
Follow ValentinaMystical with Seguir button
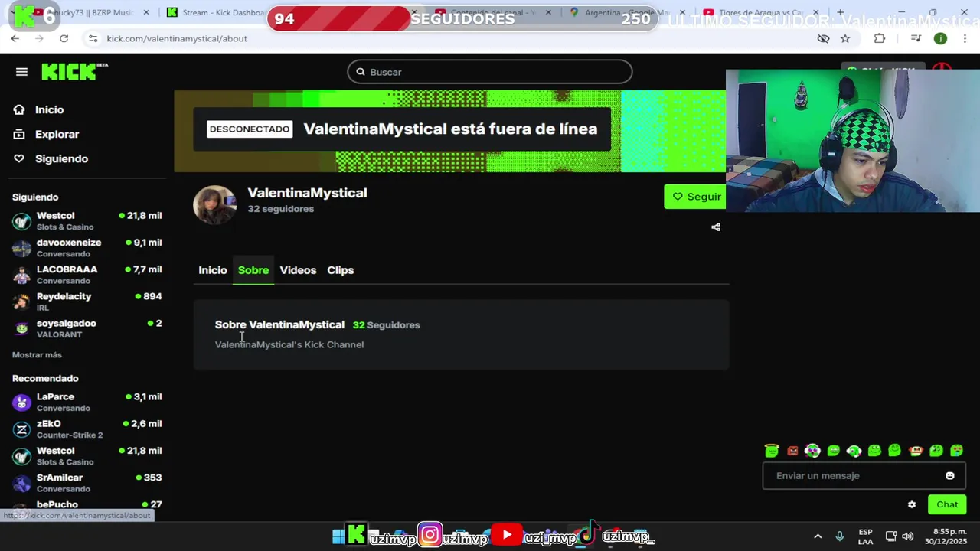point(694,197)
